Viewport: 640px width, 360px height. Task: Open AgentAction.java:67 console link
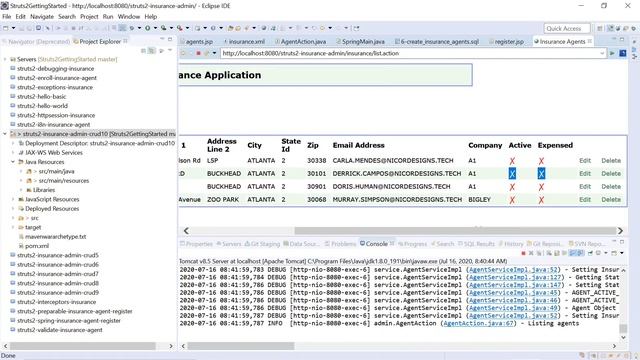pyautogui.click(x=478, y=323)
